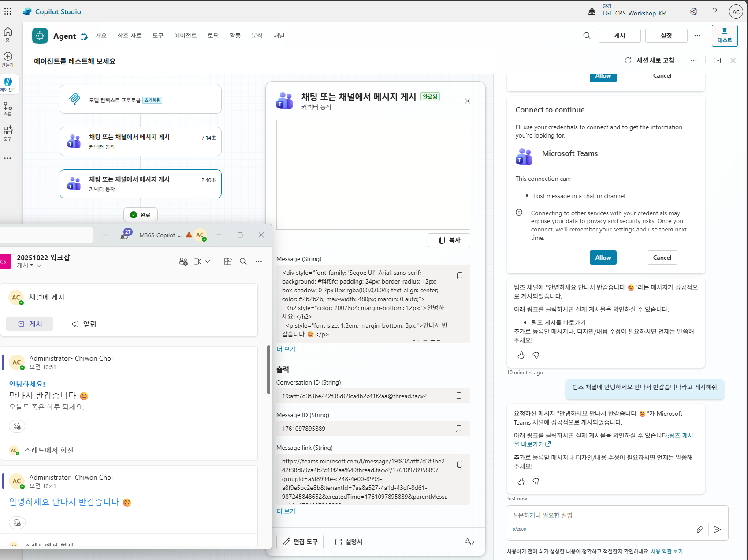Screen dimensions: 748x560
Task: Select the 알림 post type in Teams
Action: tap(84, 324)
